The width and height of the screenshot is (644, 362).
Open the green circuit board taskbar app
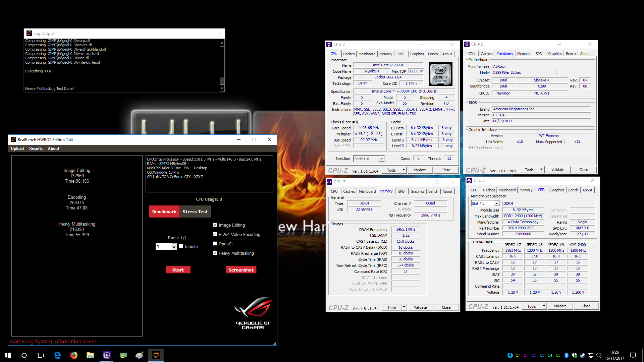pyautogui.click(x=123, y=355)
